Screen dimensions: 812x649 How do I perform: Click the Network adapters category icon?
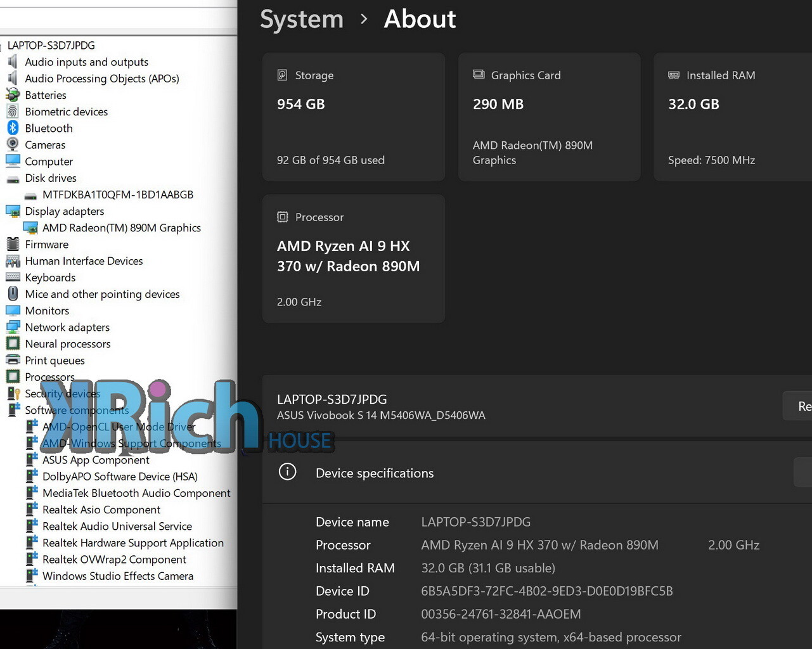13,327
